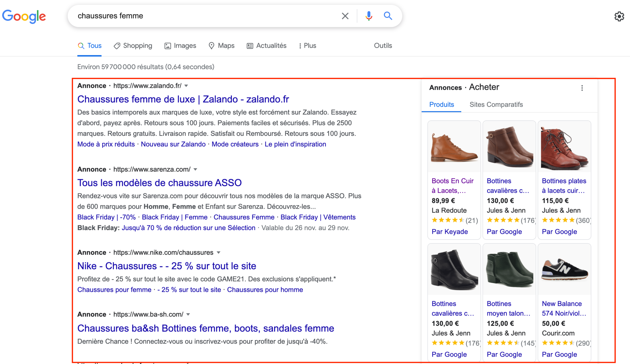The height and width of the screenshot is (364, 630).
Task: Click the green Bottines moyen talon image
Action: click(509, 269)
